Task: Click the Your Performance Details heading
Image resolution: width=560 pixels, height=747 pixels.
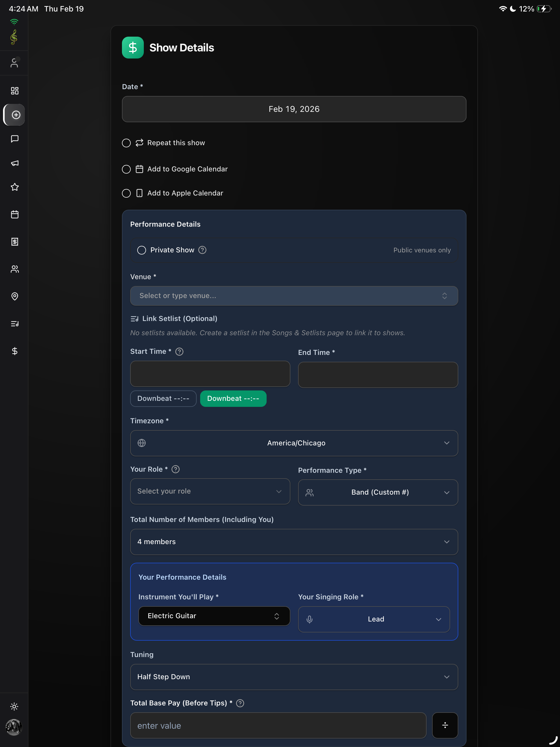Action: [182, 577]
